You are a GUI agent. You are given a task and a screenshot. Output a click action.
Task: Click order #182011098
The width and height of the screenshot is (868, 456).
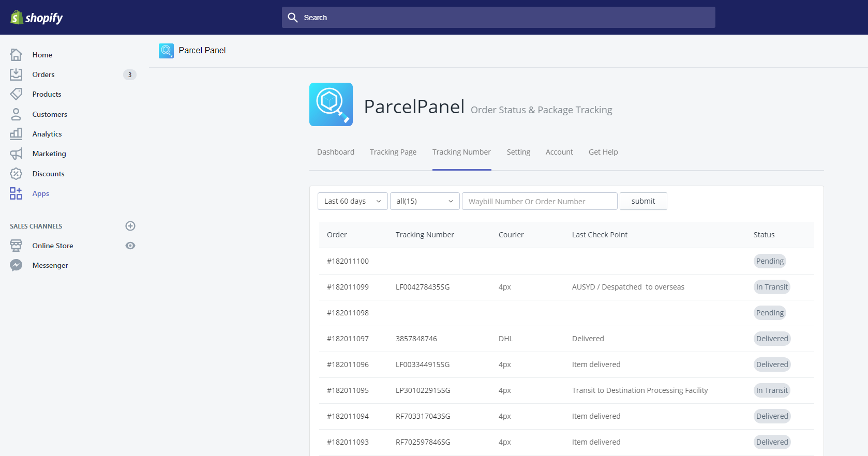click(348, 313)
